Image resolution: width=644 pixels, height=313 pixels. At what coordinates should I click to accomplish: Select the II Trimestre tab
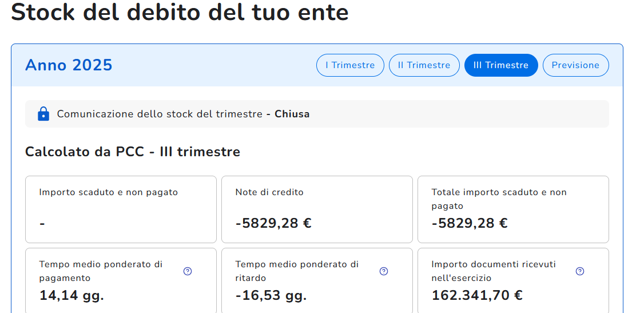[x=424, y=65]
